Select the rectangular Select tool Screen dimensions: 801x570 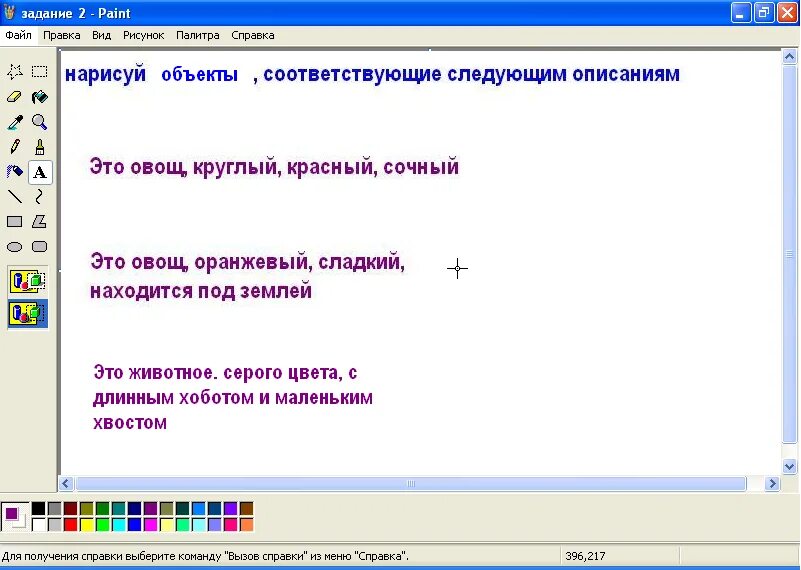39,72
